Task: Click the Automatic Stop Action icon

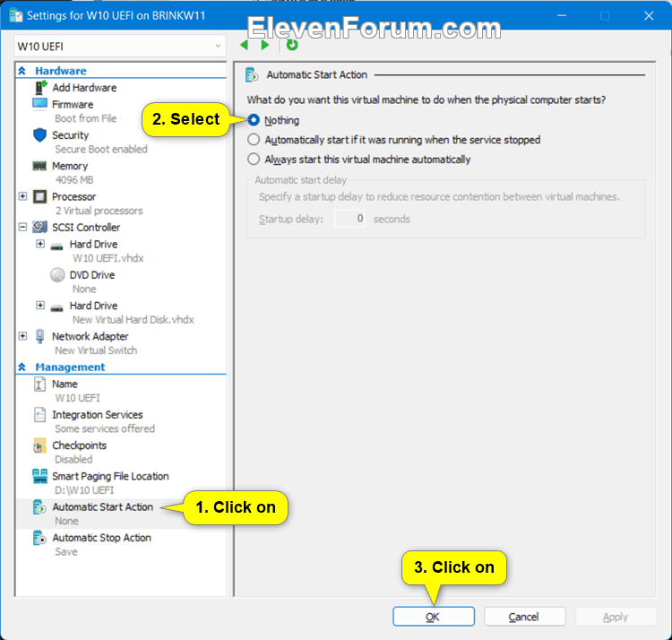Action: click(x=39, y=538)
